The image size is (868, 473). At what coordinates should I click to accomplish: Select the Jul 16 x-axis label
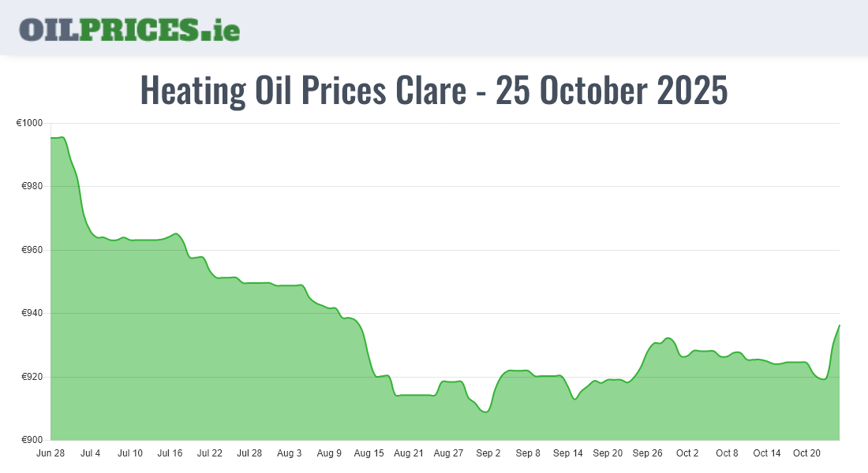point(170,453)
